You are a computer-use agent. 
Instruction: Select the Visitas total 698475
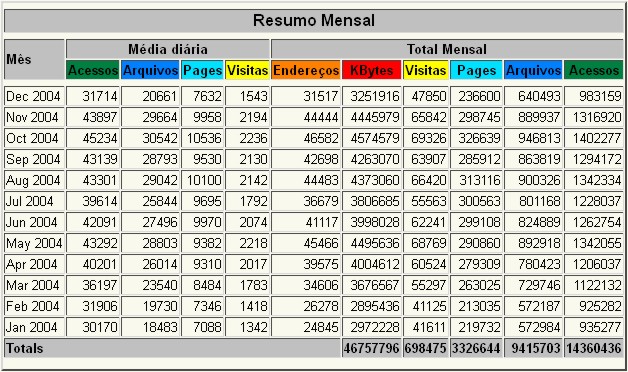point(425,348)
